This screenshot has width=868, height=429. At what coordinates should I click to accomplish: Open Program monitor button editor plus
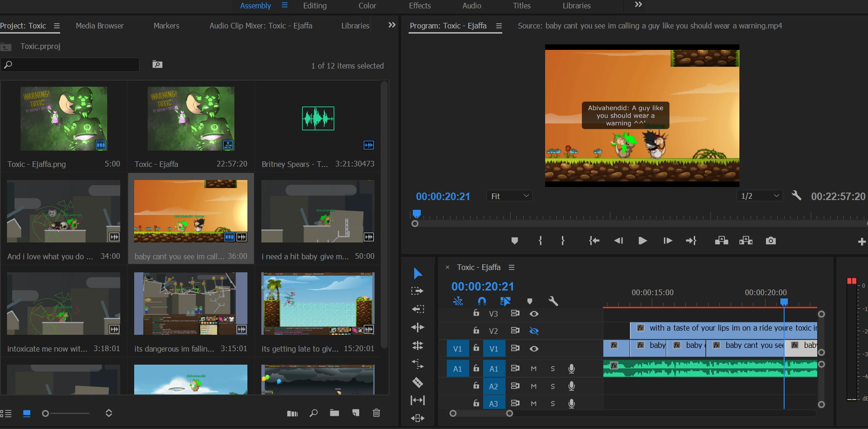862,242
